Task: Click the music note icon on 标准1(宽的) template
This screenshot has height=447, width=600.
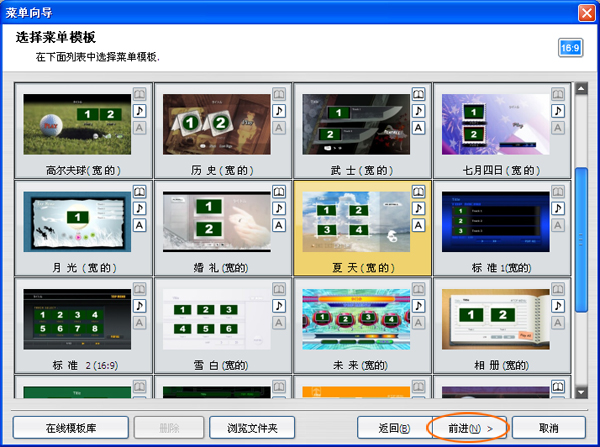Action: coord(558,208)
